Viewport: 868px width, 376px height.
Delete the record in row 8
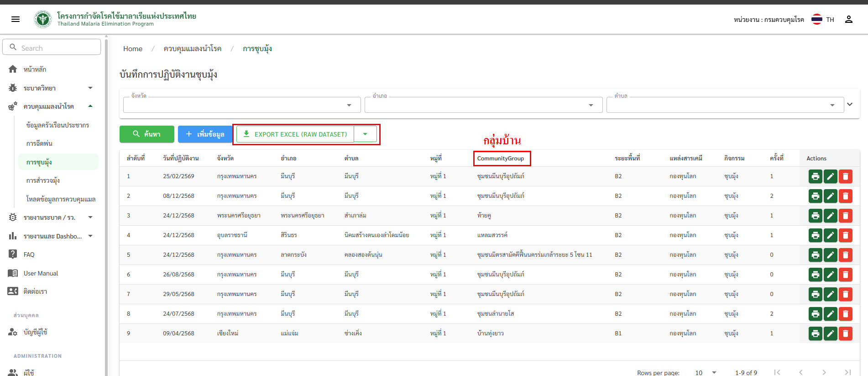tap(845, 314)
